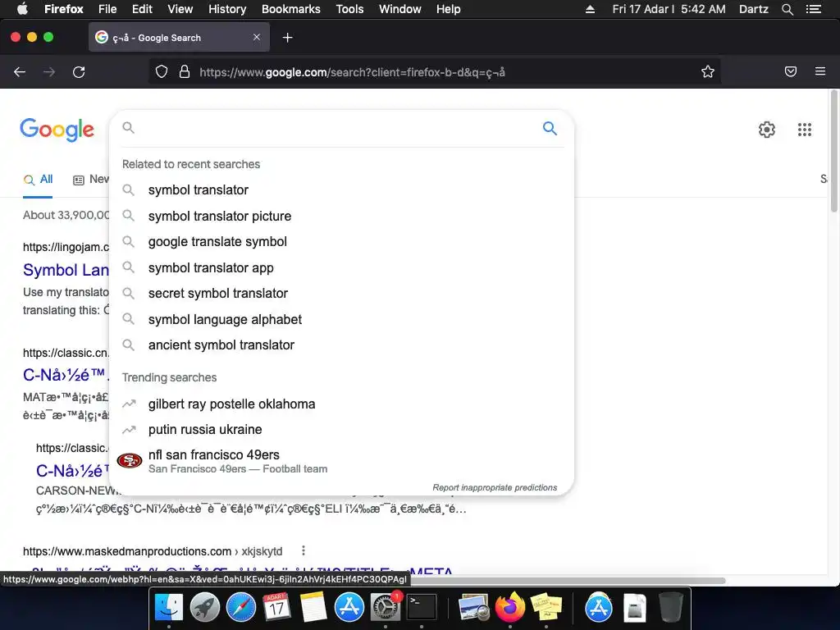Select 'ancient symbol translator' suggestion
The image size is (840, 630).
pyautogui.click(x=341, y=345)
